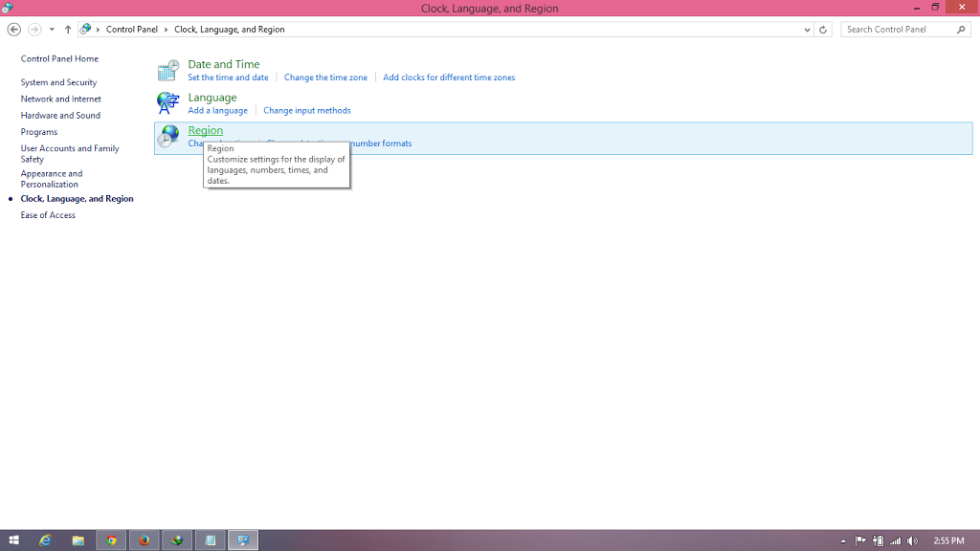Click the Language globe icon
Viewport: 980px width, 551px height.
point(167,103)
